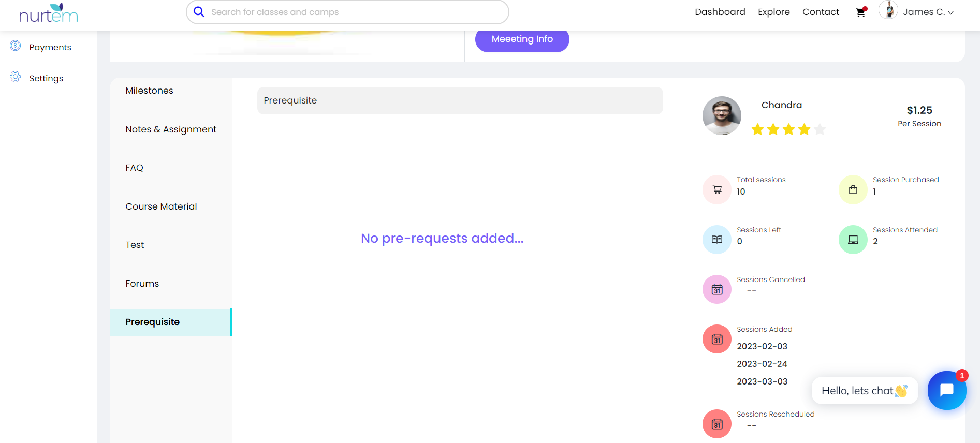The height and width of the screenshot is (443, 980).
Task: Go to Dashboard in the top navigation
Action: click(720, 12)
